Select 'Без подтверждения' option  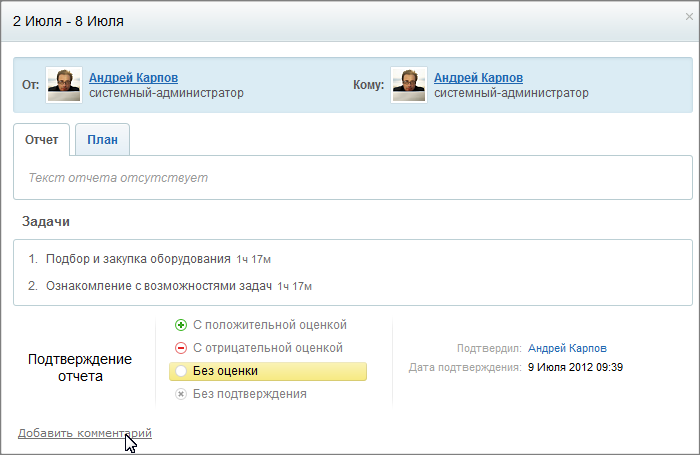point(250,394)
